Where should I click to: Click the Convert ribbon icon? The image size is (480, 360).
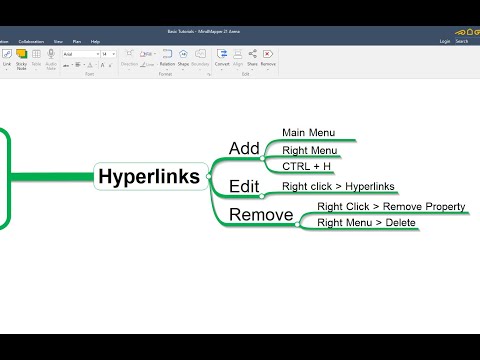pos(222,54)
